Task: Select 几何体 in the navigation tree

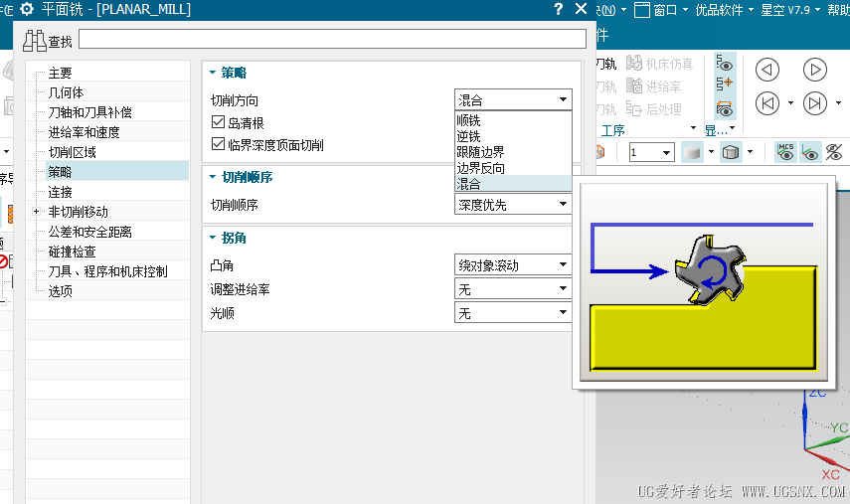Action: click(x=67, y=92)
